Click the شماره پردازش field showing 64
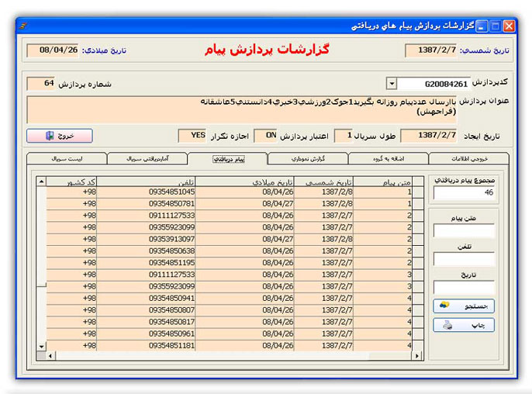This screenshot has width=532, height=394. click(x=41, y=84)
